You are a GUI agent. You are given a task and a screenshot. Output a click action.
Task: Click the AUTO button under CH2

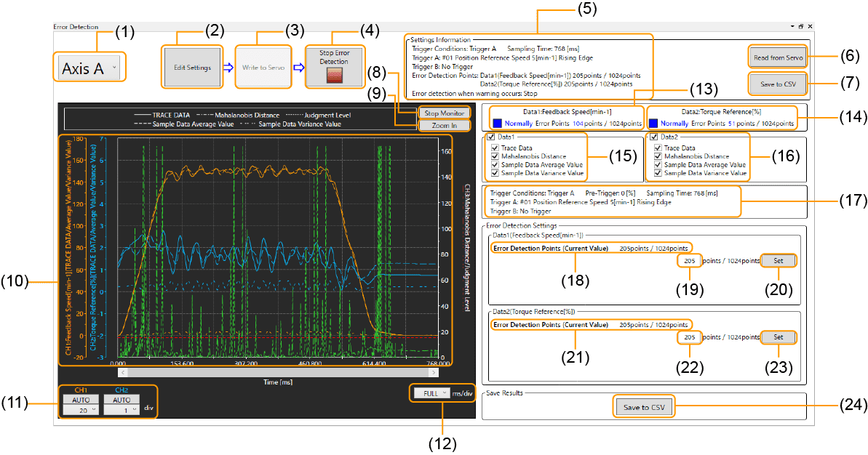[x=121, y=400]
